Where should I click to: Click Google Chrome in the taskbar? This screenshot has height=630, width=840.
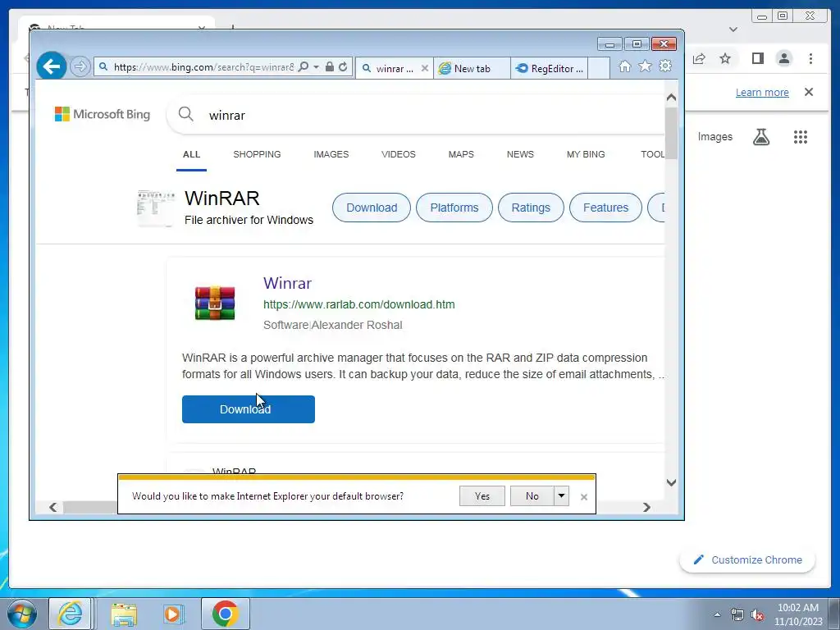pos(225,614)
